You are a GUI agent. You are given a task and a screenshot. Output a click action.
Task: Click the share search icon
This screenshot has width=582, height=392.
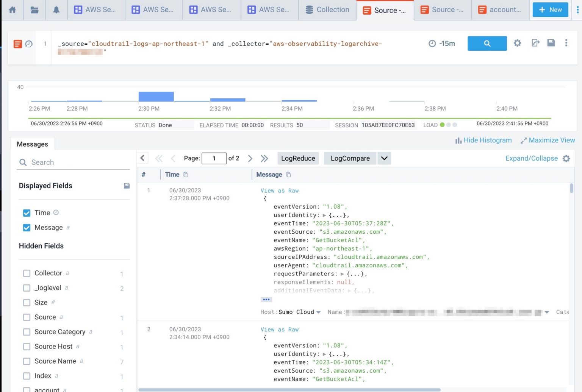tap(536, 43)
